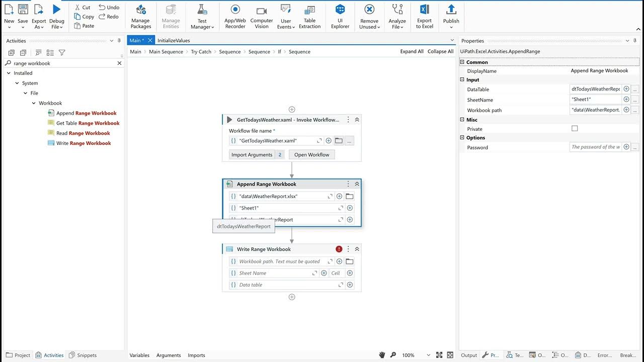Viewport: 644px width, 362px height.
Task: Collapse the Installed tree node
Action: point(9,73)
